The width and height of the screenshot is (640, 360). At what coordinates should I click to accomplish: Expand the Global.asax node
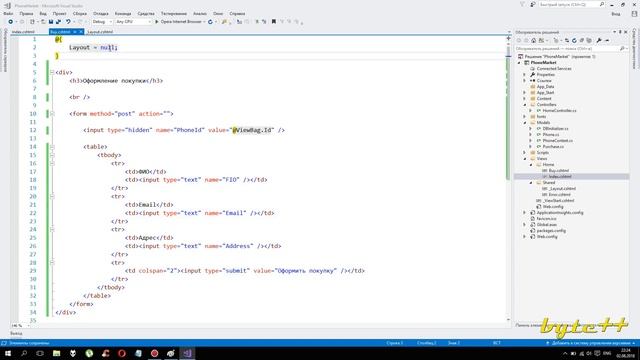[525, 224]
